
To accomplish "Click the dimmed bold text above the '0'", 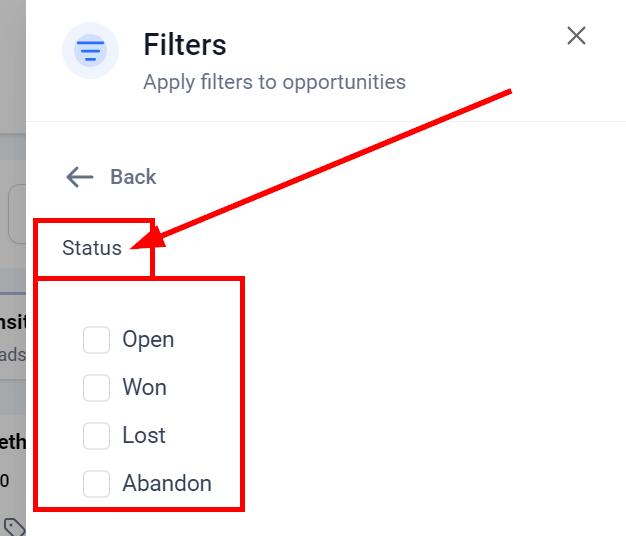I will point(12,442).
